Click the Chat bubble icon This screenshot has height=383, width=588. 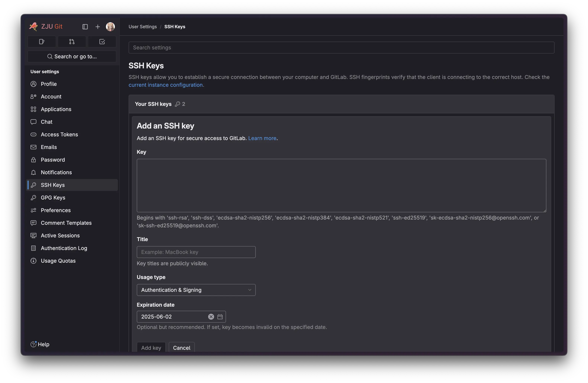[x=33, y=122]
